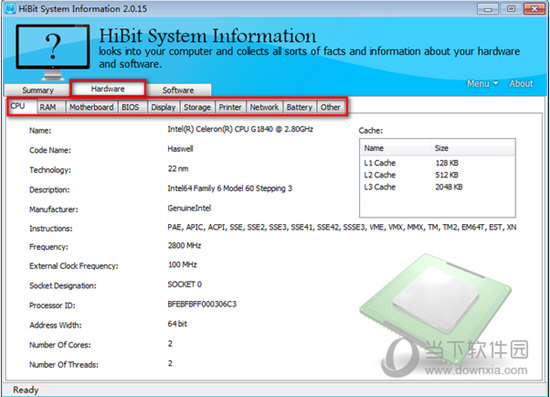
Task: Click the Haswell code name value
Action: tap(180, 149)
